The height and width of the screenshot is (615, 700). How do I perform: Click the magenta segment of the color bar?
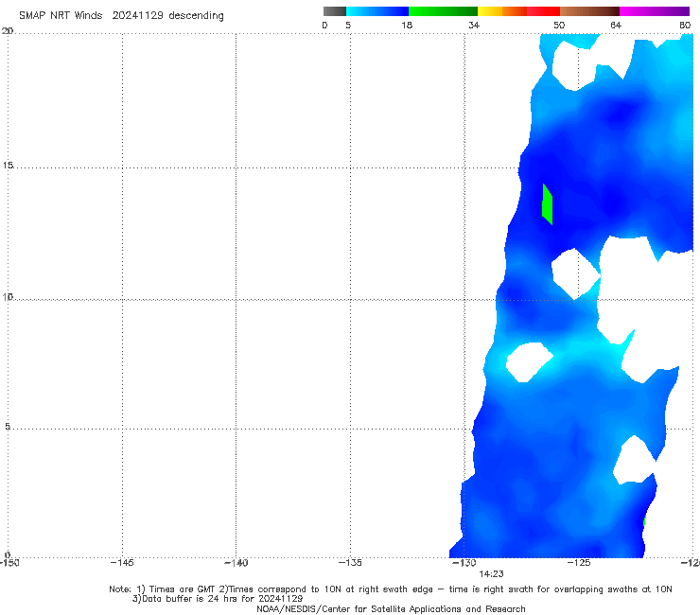click(x=655, y=11)
